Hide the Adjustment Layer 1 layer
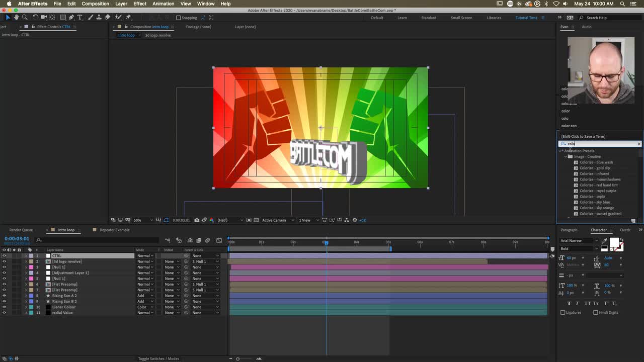 point(4,273)
